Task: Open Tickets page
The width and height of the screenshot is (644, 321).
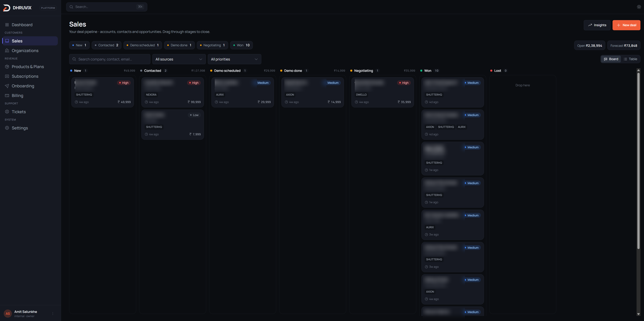Action: [x=30, y=112]
